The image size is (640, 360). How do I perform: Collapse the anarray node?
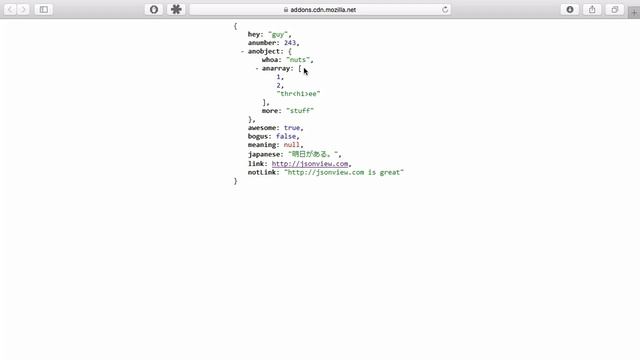(x=257, y=69)
